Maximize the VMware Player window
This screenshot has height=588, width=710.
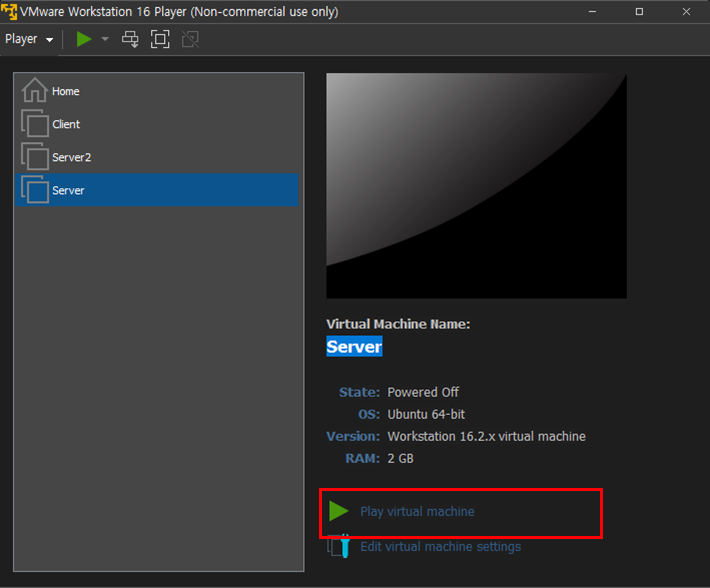point(639,12)
